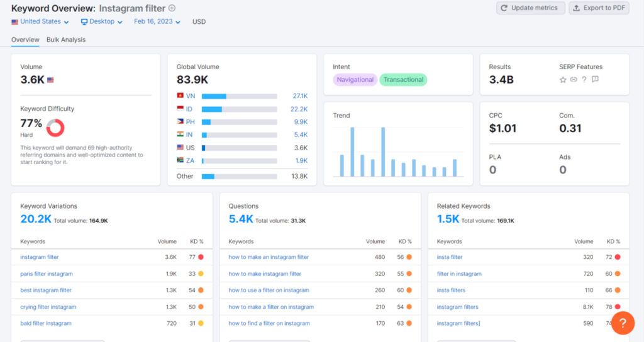This screenshot has width=644, height=342.
Task: Click the link SERP feature icon
Action: pos(574,80)
